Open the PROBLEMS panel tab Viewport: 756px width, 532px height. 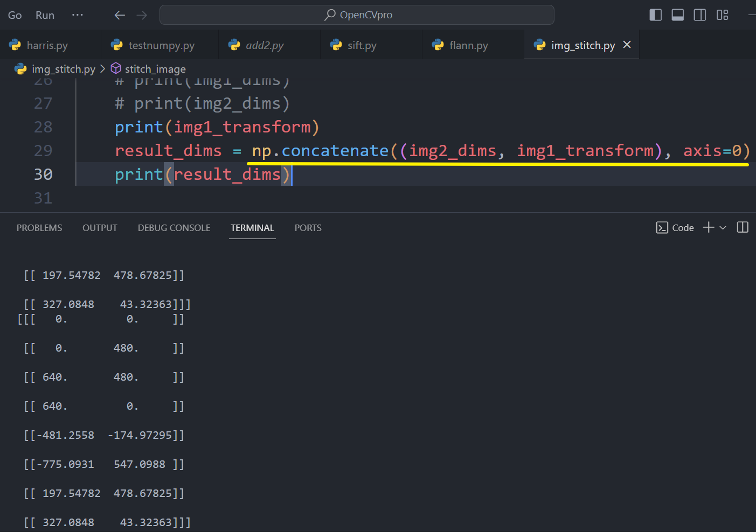(39, 228)
